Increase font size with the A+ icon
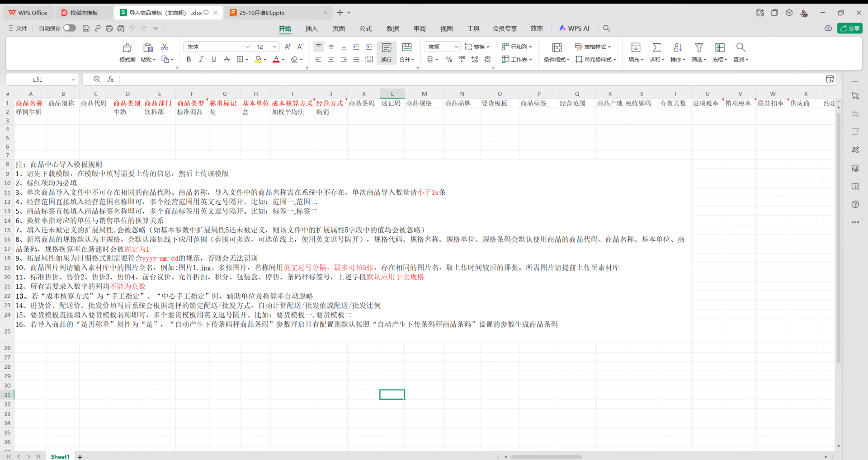This screenshot has width=868, height=460. click(x=288, y=47)
